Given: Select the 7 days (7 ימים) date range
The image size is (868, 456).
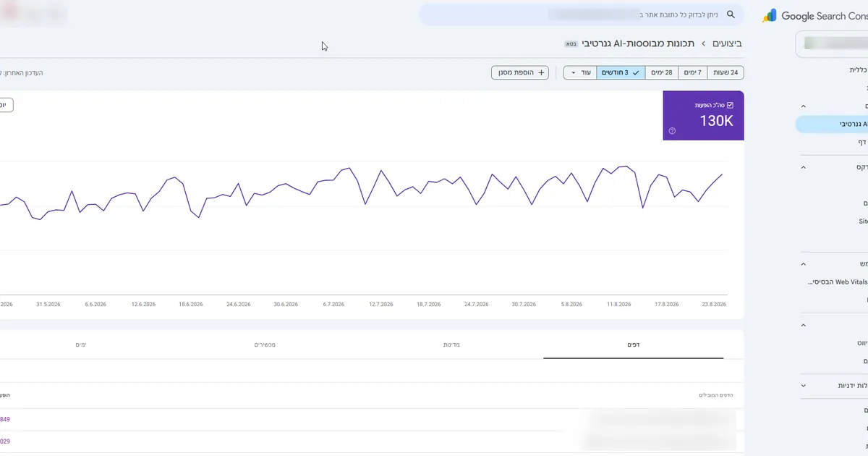Looking at the screenshot, I should 694,72.
